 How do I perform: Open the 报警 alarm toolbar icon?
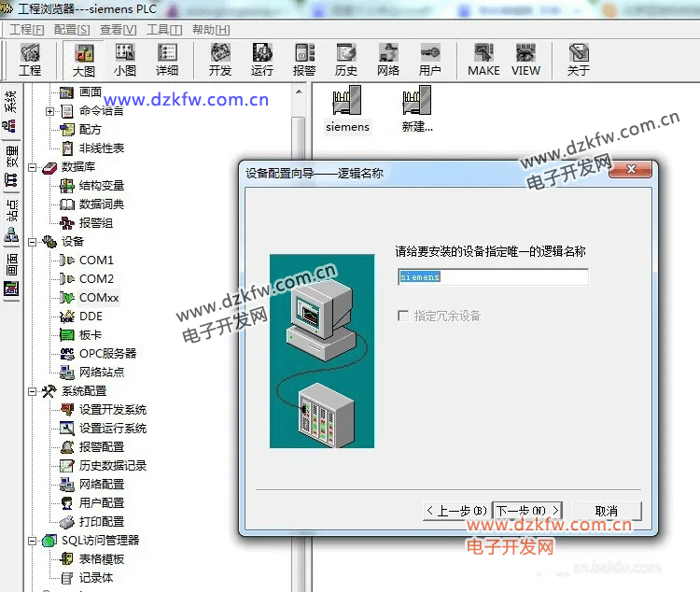[304, 60]
